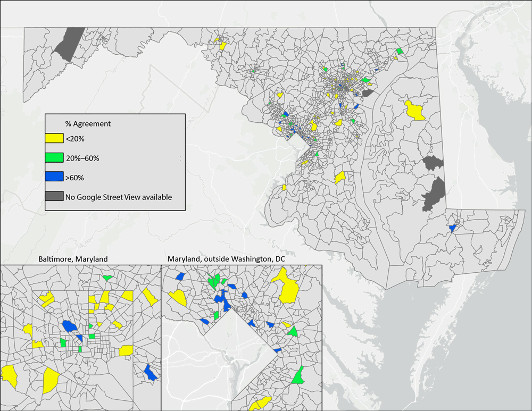Select the "% Agreement" legend title
The image size is (532, 411).
click(88, 124)
